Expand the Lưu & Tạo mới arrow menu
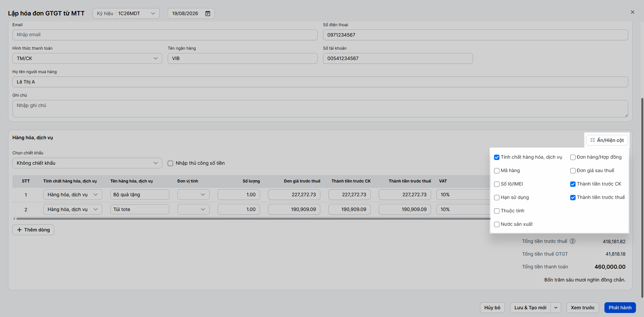Viewport: 644px width, 317px height. pyautogui.click(x=556, y=308)
